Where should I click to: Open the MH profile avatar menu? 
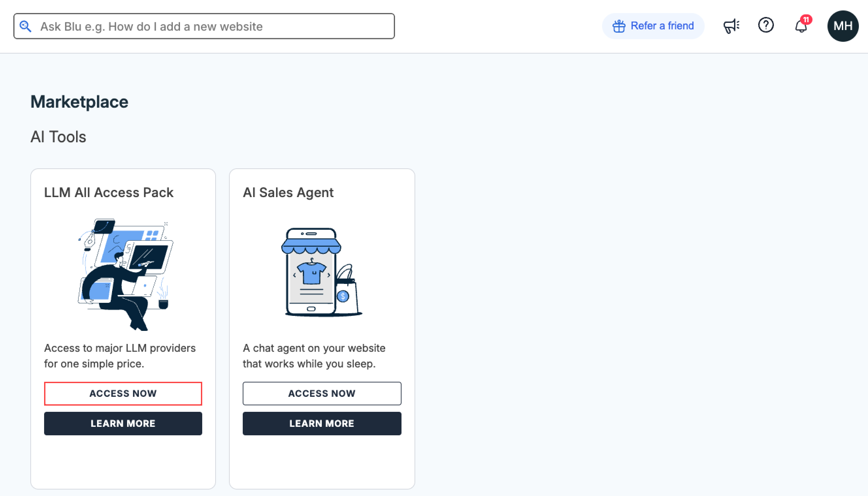(843, 26)
